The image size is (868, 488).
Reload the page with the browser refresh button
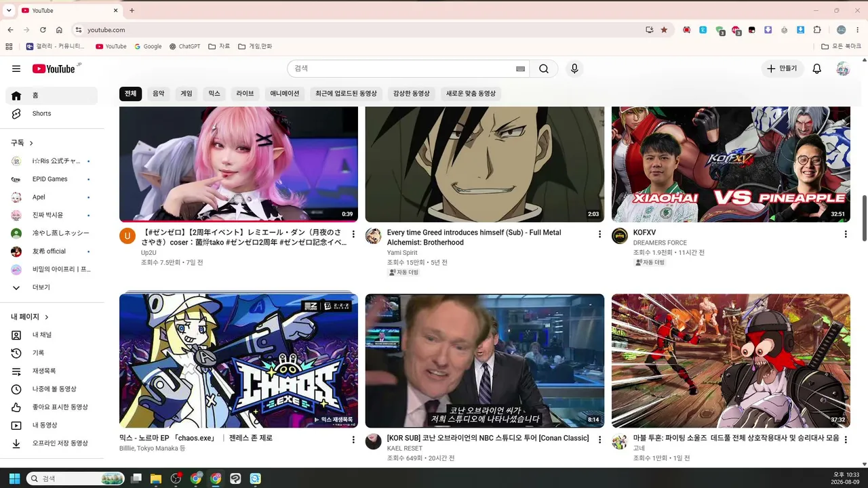tap(43, 30)
